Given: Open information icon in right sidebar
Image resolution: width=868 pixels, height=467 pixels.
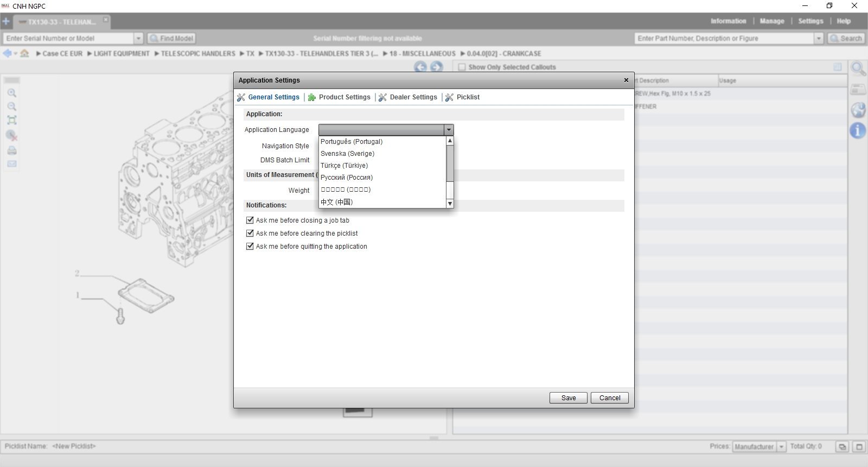Looking at the screenshot, I should pyautogui.click(x=858, y=130).
